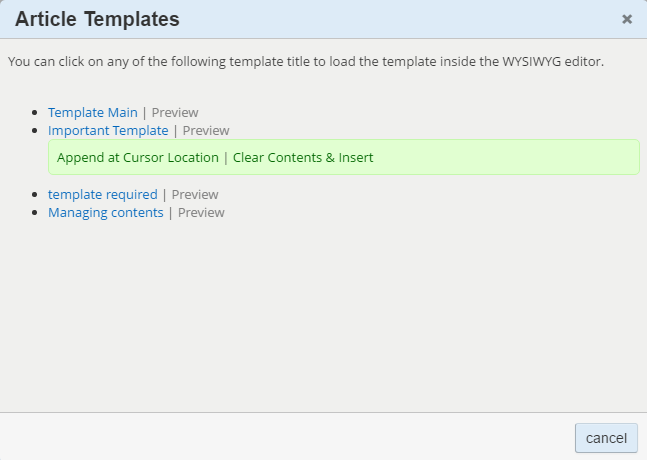Click the WYSIWYG editor instruction text
The image size is (647, 460).
306,62
